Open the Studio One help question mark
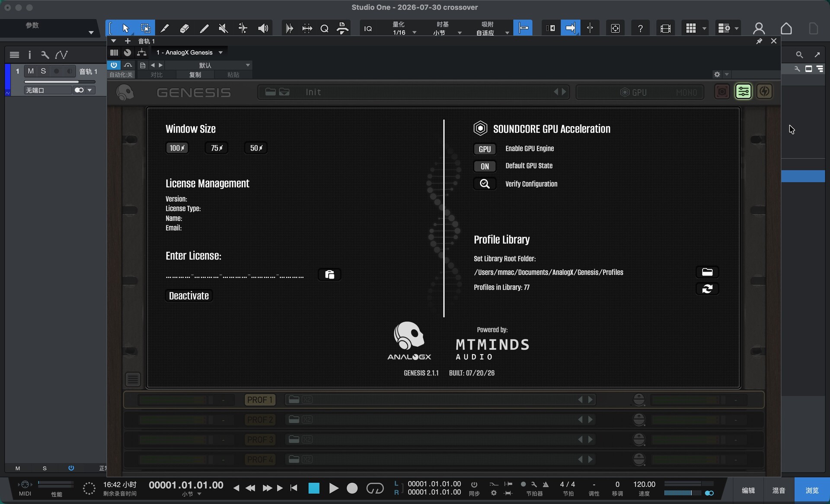 (x=640, y=29)
